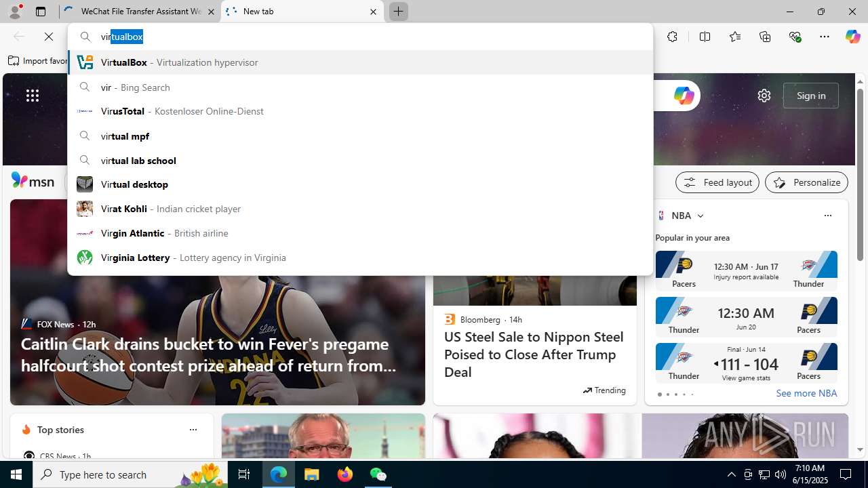Select Virgin Atlantic suggestion
Screen dimensions: 868x488
360,233
